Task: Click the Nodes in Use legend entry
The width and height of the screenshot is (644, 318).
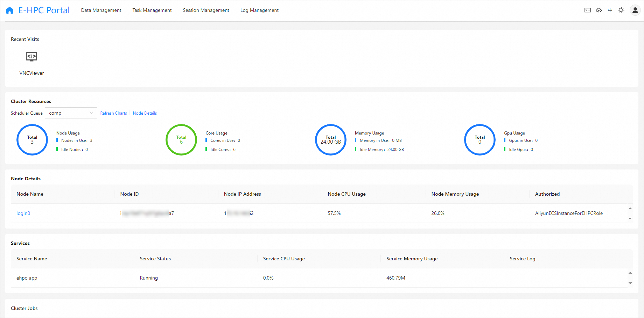Action: (x=75, y=140)
